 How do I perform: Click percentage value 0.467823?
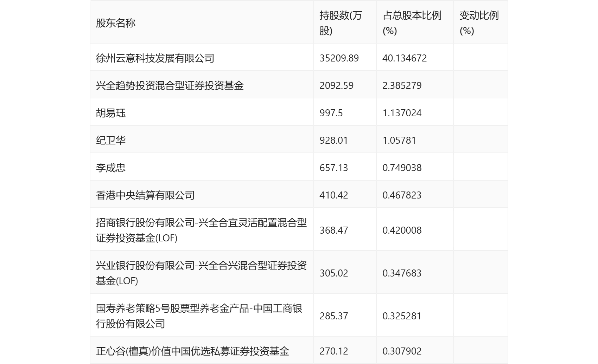[402, 195]
